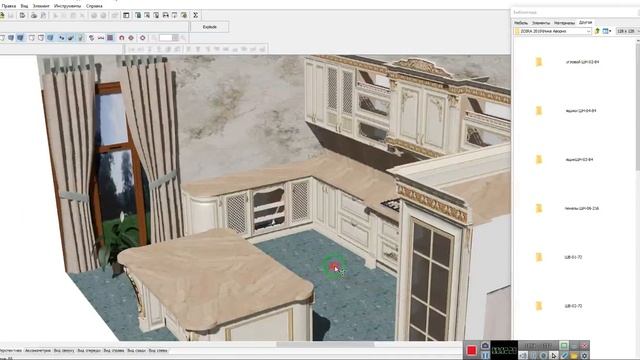This screenshot has height=360, width=640.
Task: Switch to the Вид сзади view tab
Action: click(x=137, y=351)
